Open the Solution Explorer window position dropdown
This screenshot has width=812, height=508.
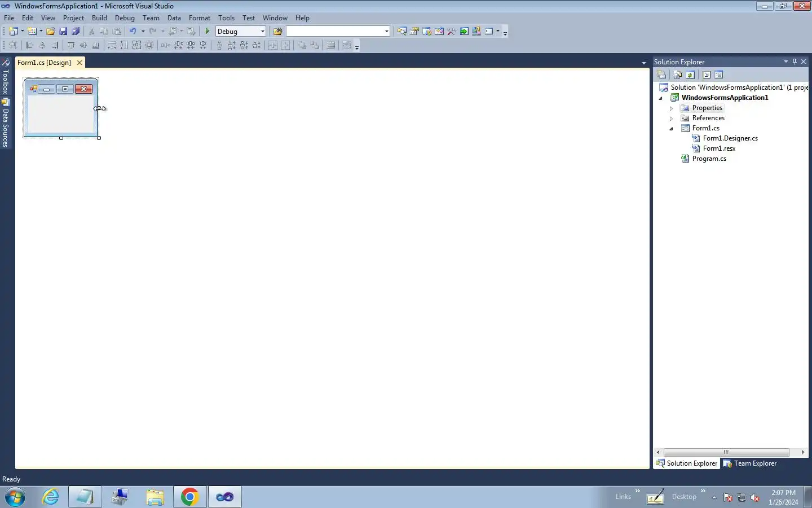785,62
